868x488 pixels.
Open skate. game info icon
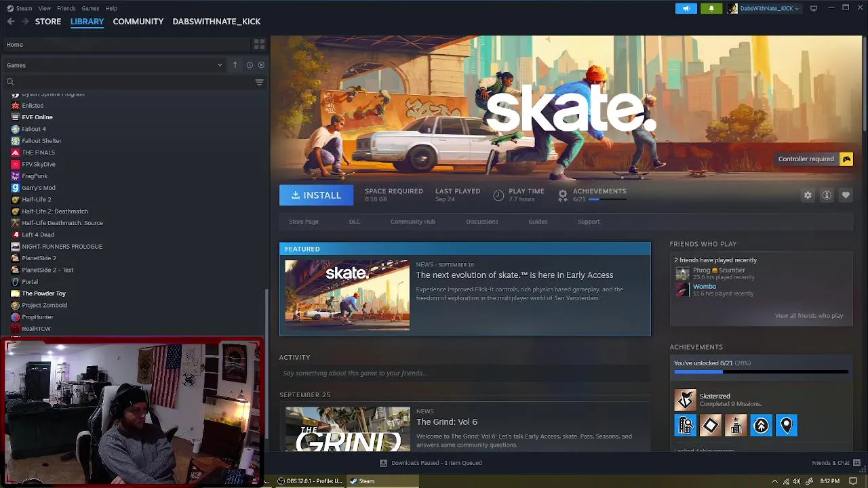coord(827,195)
